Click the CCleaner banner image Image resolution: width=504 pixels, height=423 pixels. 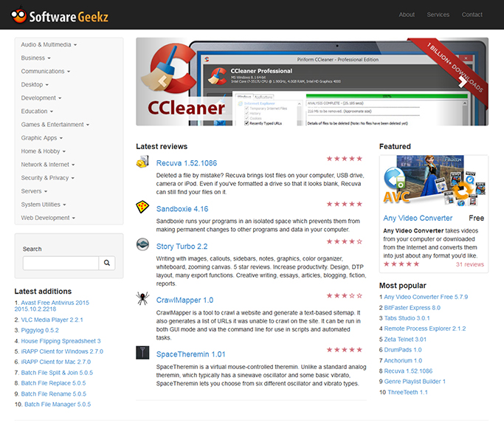coord(312,82)
